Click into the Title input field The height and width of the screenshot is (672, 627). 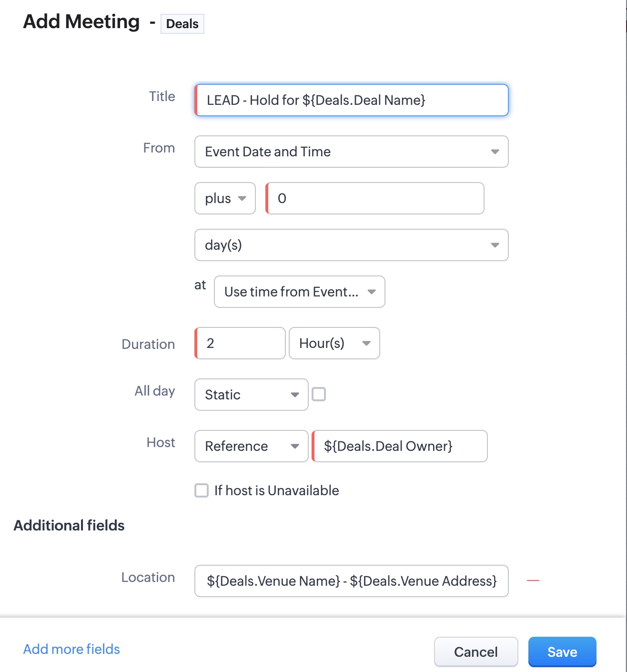click(351, 100)
